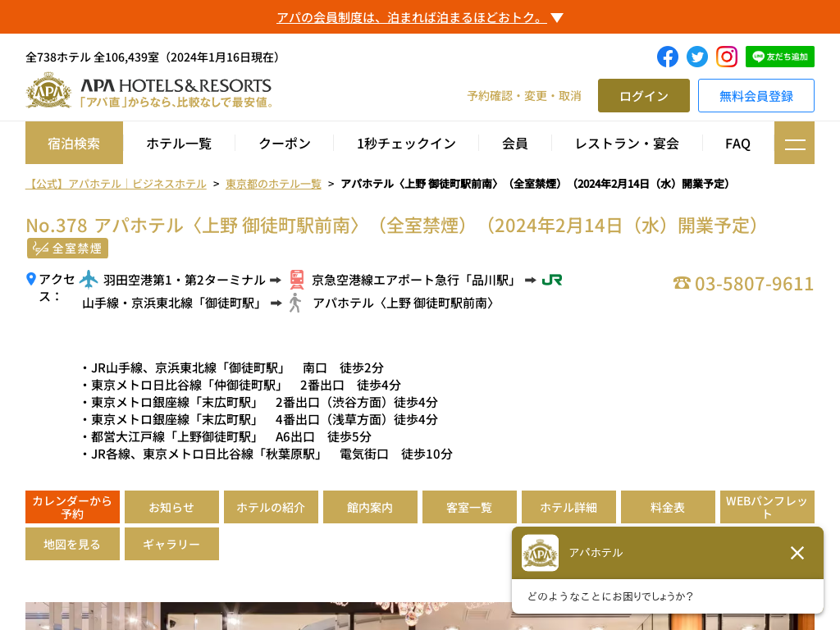Click the walking person icon
This screenshot has height=630, width=840.
tap(295, 304)
